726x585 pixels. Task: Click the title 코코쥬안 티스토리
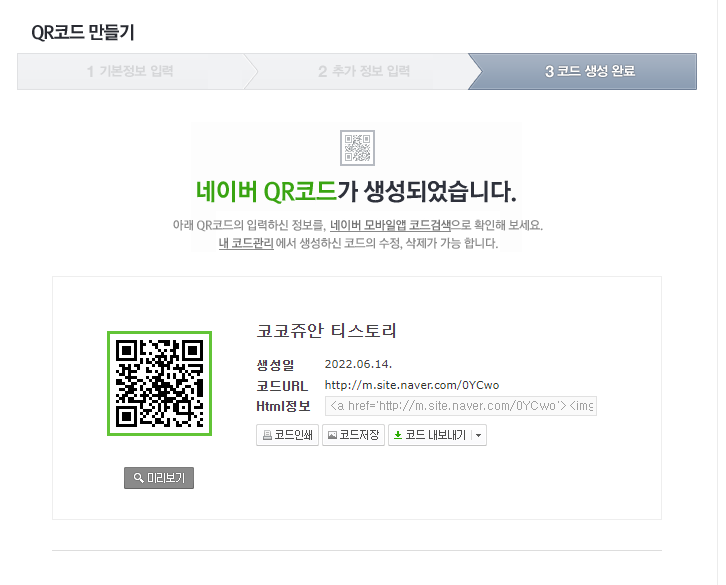[326, 331]
